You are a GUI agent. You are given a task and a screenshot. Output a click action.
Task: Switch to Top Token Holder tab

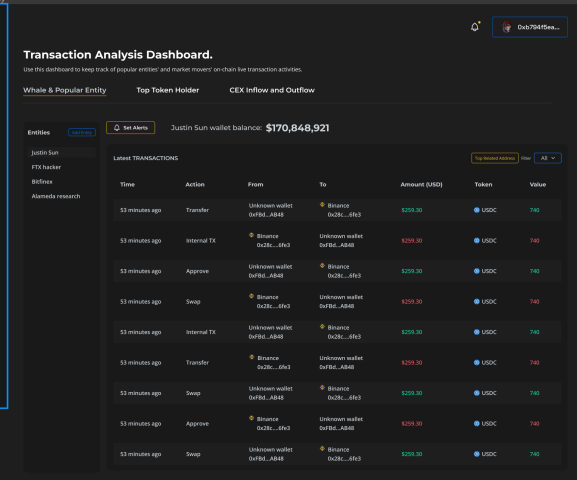(167, 90)
